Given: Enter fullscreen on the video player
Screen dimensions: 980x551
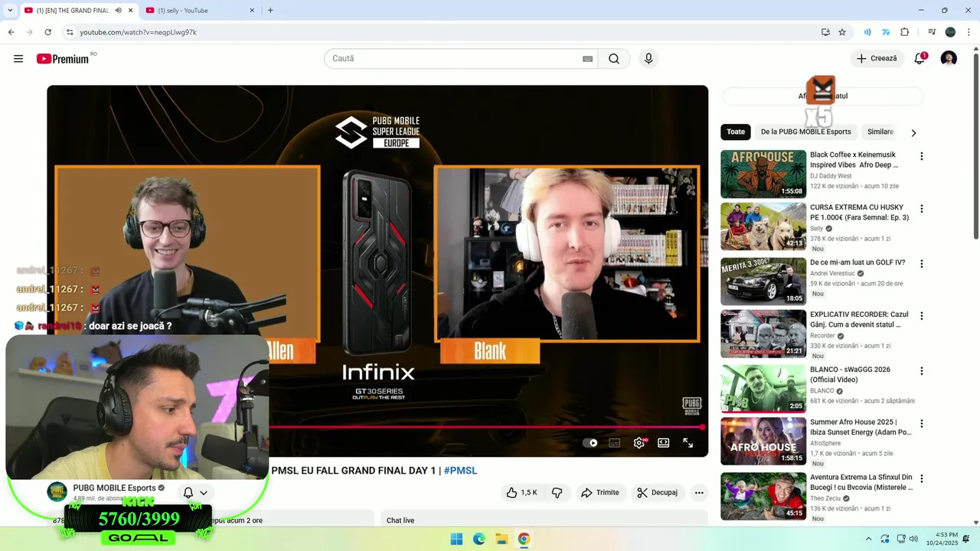Looking at the screenshot, I should click(688, 442).
